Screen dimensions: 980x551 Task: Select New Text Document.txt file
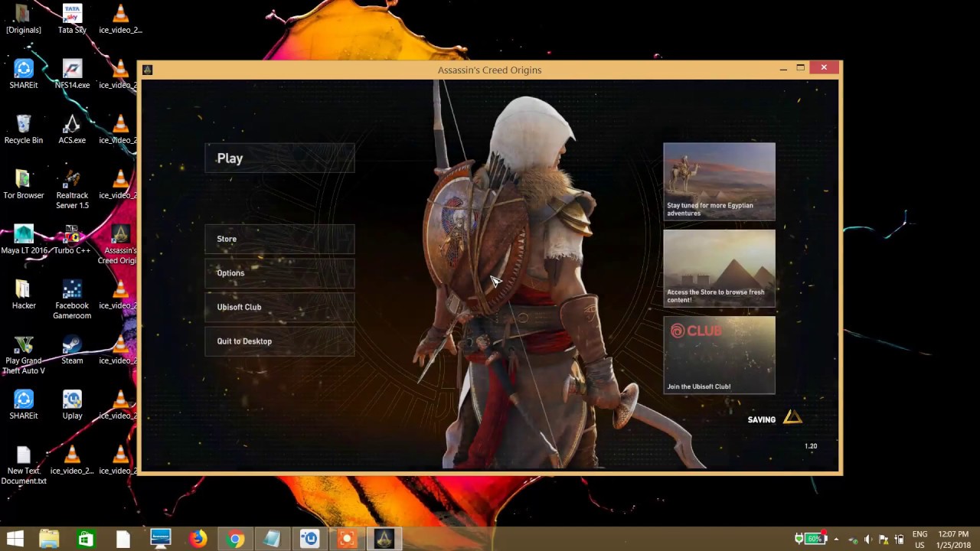pos(24,465)
